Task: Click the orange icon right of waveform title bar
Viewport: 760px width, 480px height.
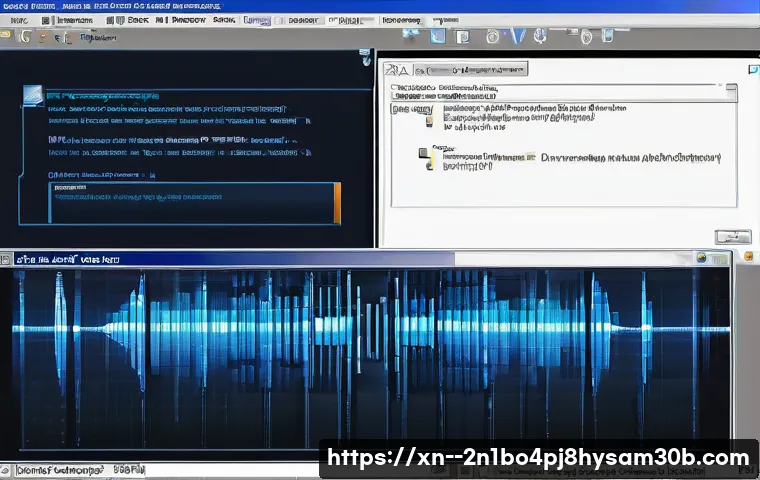Action: click(x=749, y=256)
